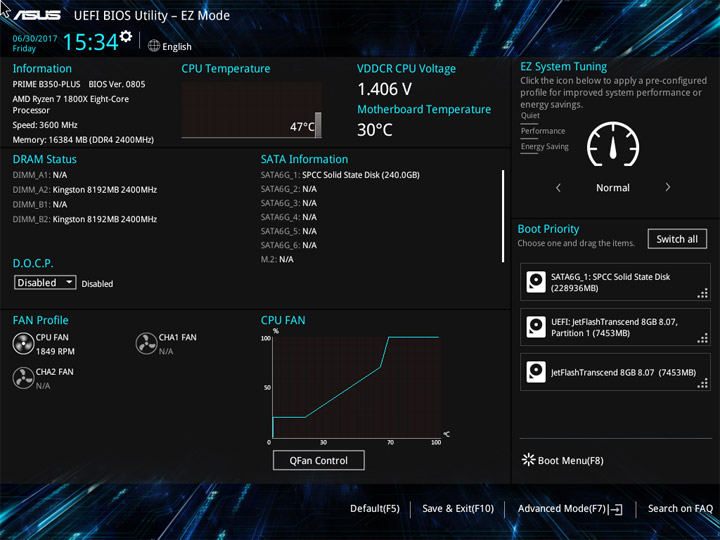Click DIMM_A2 Kingston 8192MB 2400MHz row
The image size is (720, 540).
coord(85,190)
